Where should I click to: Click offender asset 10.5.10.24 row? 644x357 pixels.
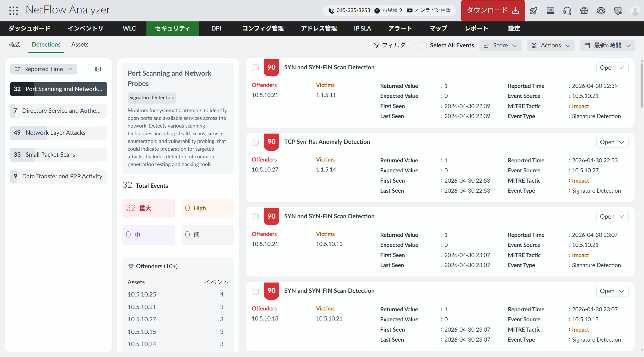[x=178, y=344]
